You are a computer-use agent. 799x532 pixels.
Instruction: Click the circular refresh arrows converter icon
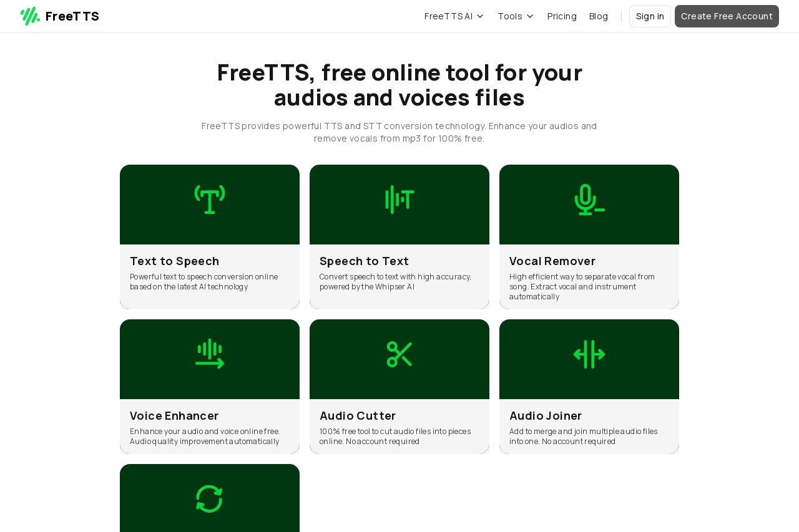point(209,499)
